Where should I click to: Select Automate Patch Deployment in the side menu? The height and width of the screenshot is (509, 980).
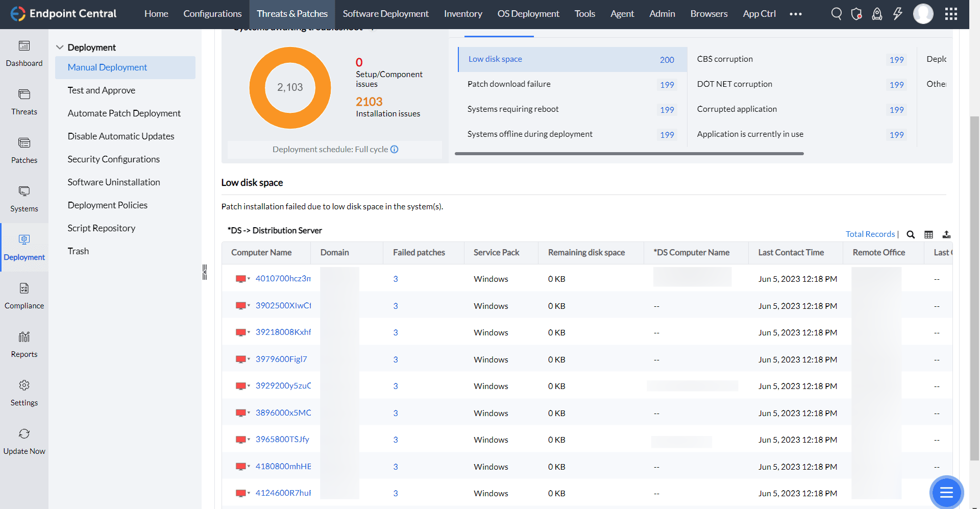124,113
